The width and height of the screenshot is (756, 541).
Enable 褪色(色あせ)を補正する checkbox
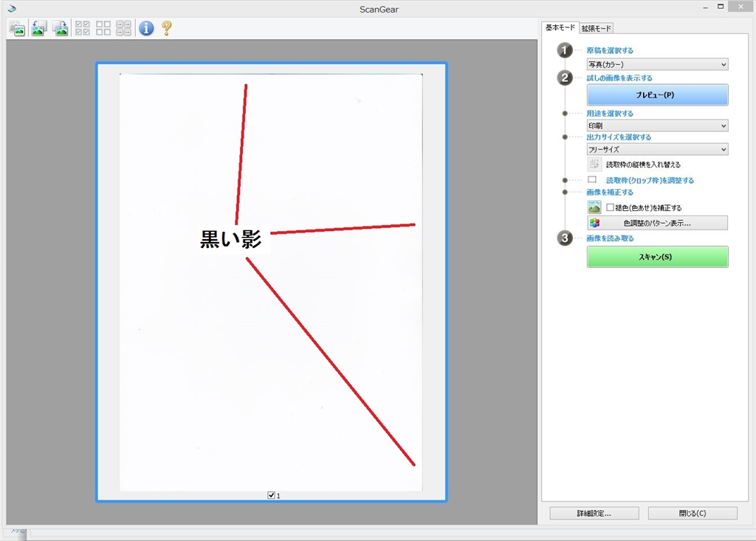pyautogui.click(x=610, y=207)
